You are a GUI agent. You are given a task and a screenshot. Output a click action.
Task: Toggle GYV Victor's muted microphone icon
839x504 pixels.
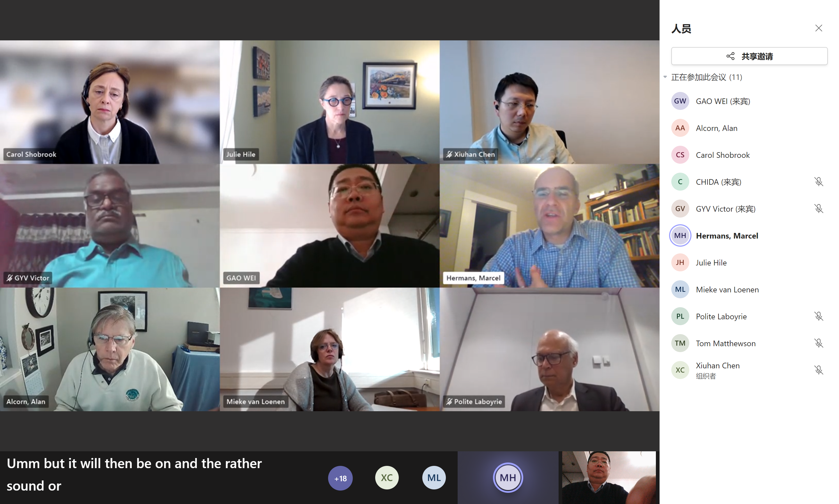(x=819, y=209)
